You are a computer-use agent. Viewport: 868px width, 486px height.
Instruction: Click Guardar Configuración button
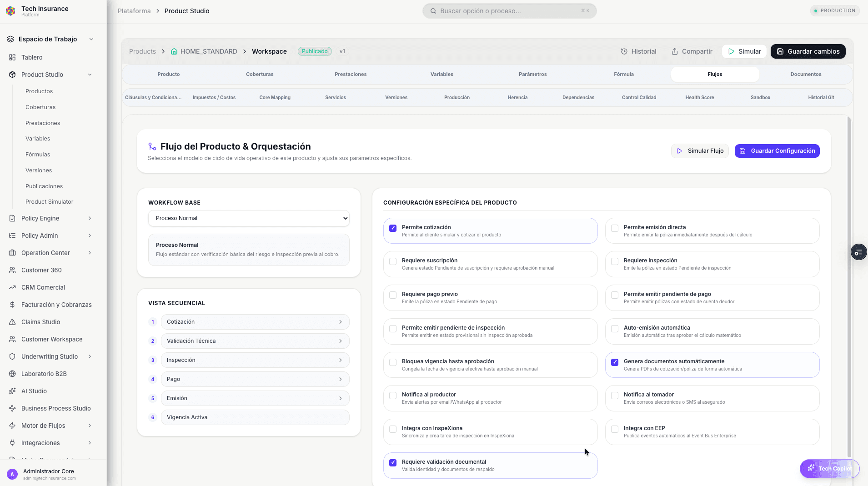coord(777,151)
